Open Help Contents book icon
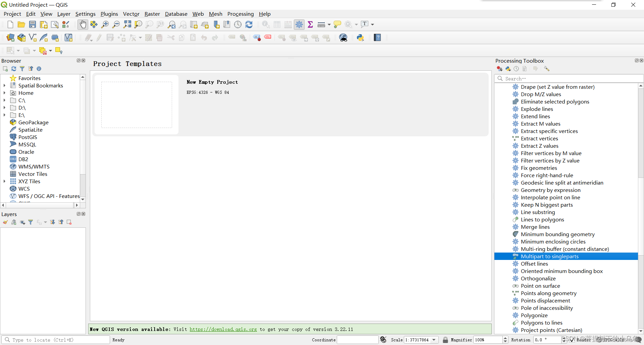This screenshot has height=345, width=644. pyautogui.click(x=377, y=38)
